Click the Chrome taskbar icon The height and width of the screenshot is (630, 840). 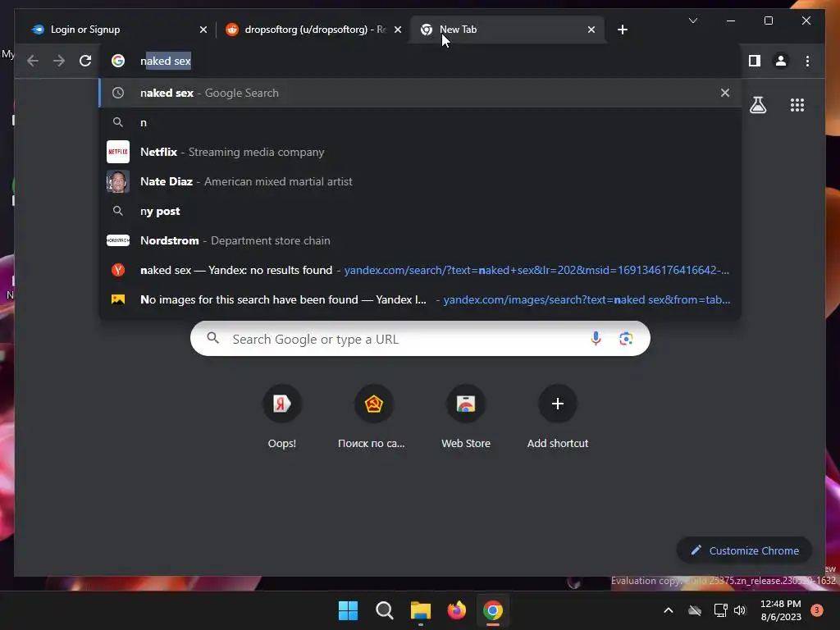click(493, 610)
